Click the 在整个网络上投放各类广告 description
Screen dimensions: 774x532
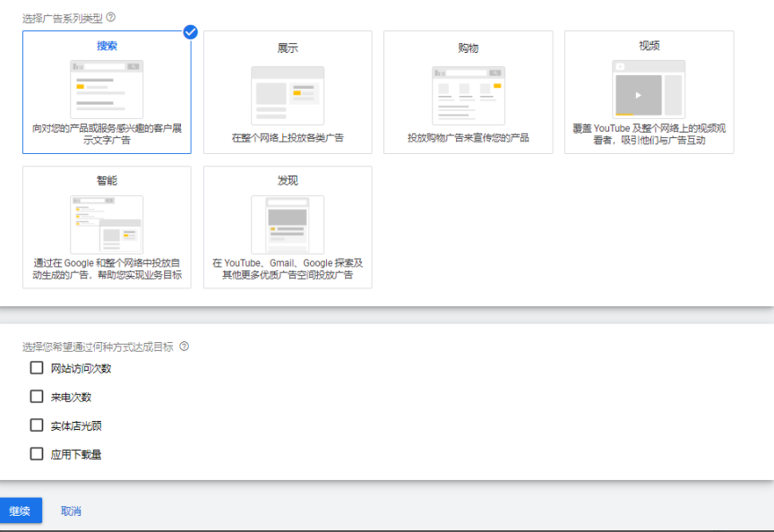(288, 138)
